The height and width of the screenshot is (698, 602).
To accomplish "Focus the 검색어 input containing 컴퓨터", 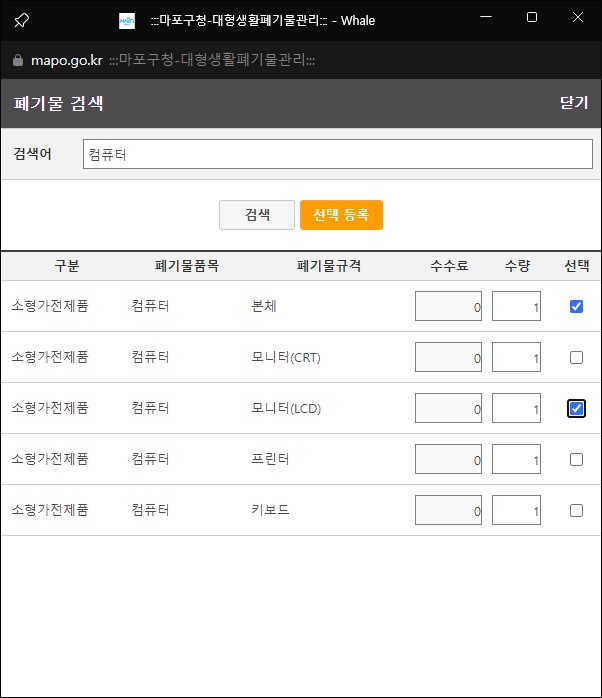I will 338,154.
